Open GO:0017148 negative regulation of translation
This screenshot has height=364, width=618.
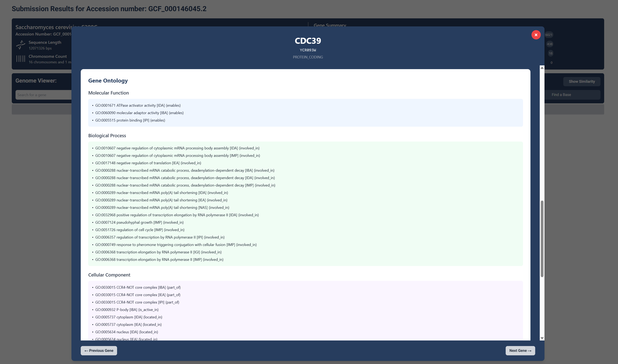pos(148,163)
